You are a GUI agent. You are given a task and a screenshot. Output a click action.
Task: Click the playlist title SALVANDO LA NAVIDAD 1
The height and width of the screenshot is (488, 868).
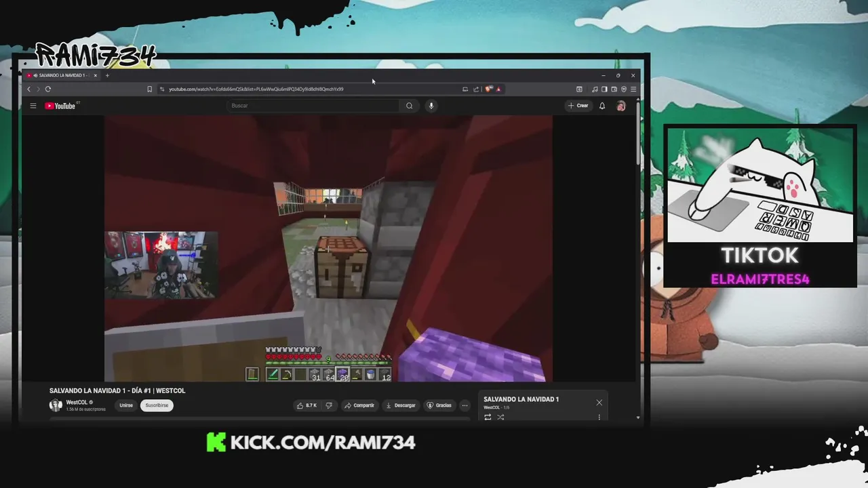pos(521,399)
